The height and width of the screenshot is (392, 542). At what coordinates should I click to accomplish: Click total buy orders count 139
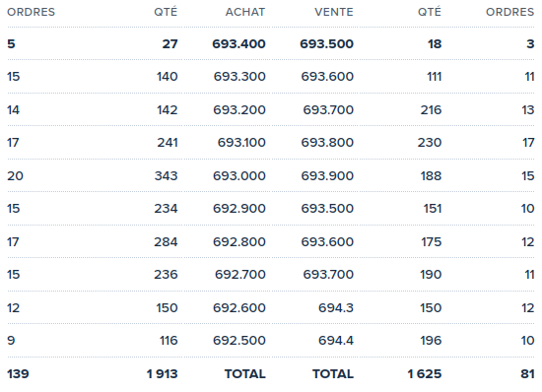click(18, 373)
